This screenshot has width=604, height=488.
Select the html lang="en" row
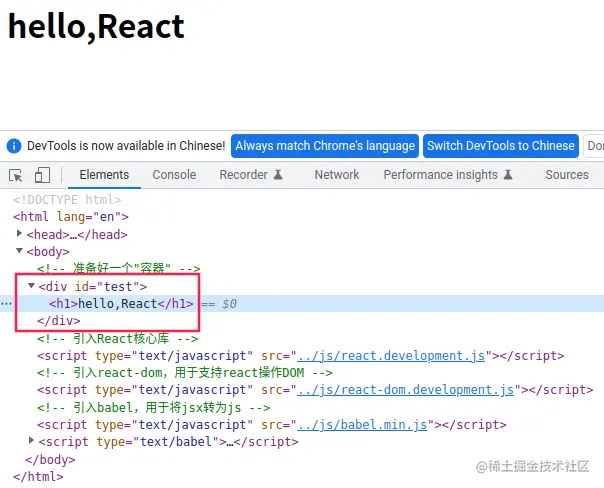pyautogui.click(x=71, y=216)
